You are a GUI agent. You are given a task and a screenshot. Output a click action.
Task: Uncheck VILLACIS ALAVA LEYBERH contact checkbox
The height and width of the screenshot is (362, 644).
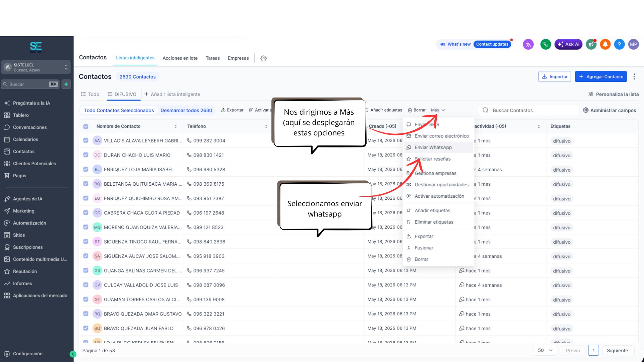click(86, 141)
